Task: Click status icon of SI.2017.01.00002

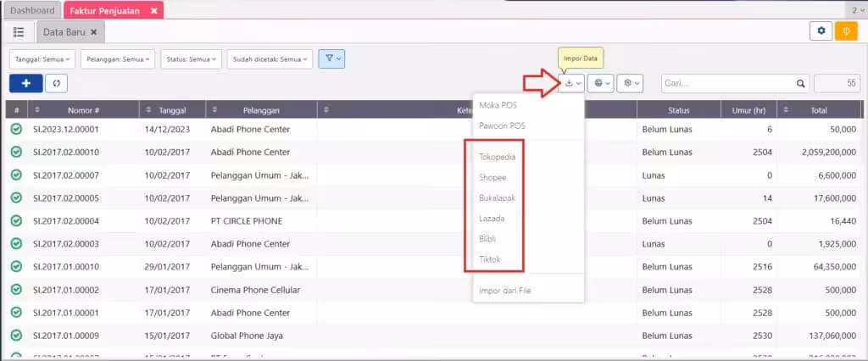Action: 16,290
